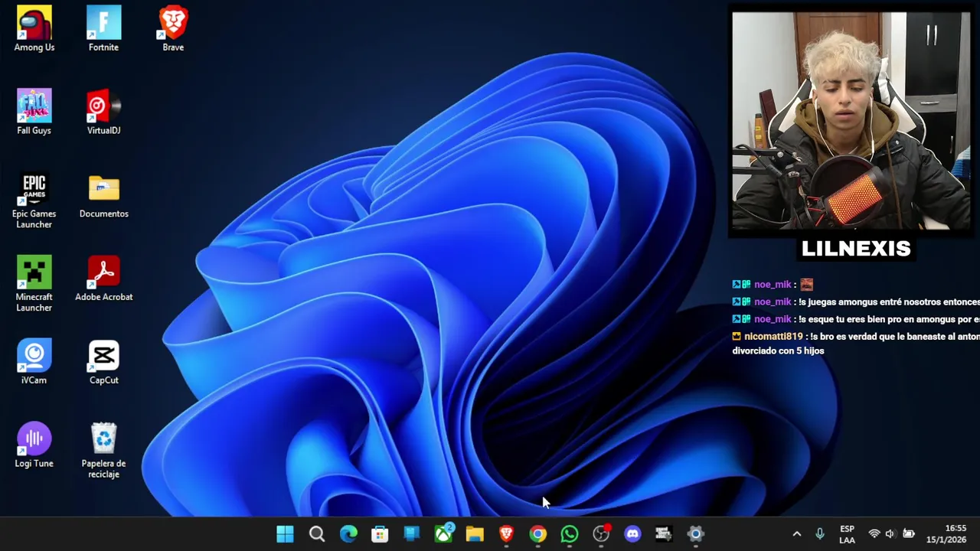Launch the Fortnite desktop shortcut

[x=103, y=29]
